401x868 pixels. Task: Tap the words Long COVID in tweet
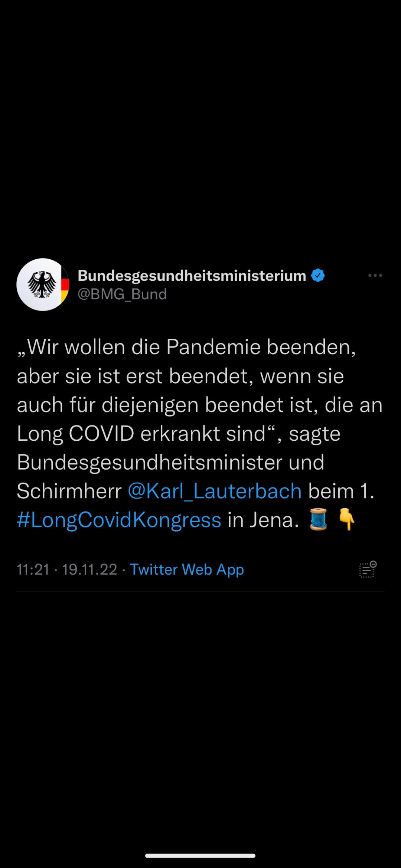pyautogui.click(x=76, y=434)
